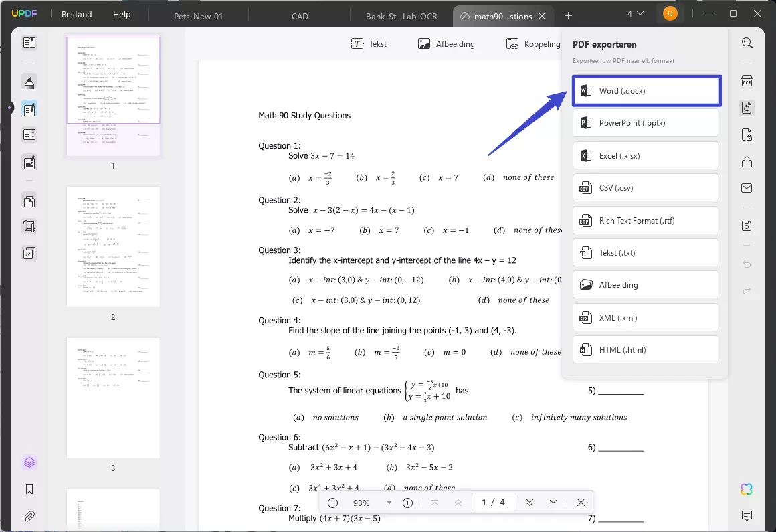Click the 'Question 3:' text in document
This screenshot has height=532, width=776.
(x=279, y=250)
